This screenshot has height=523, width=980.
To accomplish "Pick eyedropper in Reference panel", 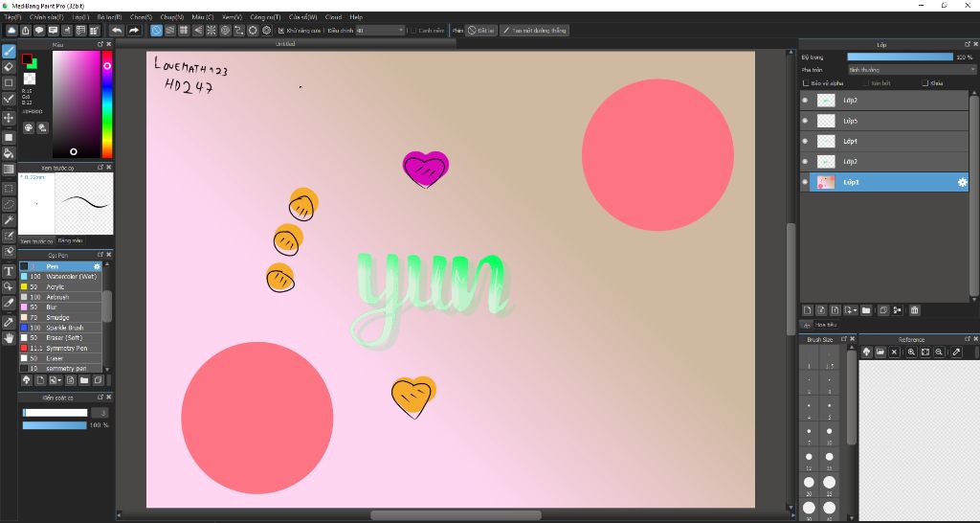I will [956, 352].
